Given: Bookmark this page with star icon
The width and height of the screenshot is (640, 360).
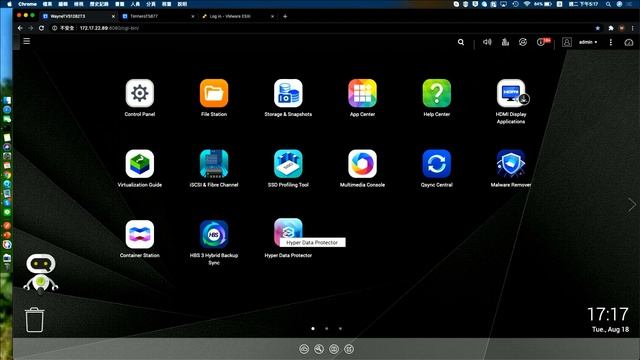Looking at the screenshot, I should [598, 28].
